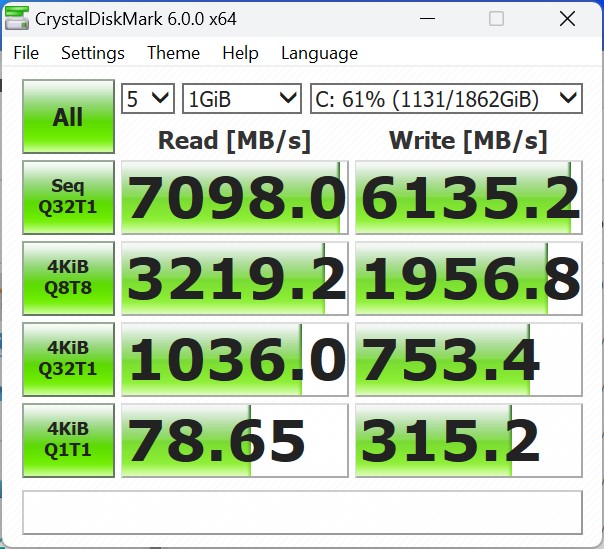Select the 4KiB Q8T8 read result 3219.2

[235, 278]
